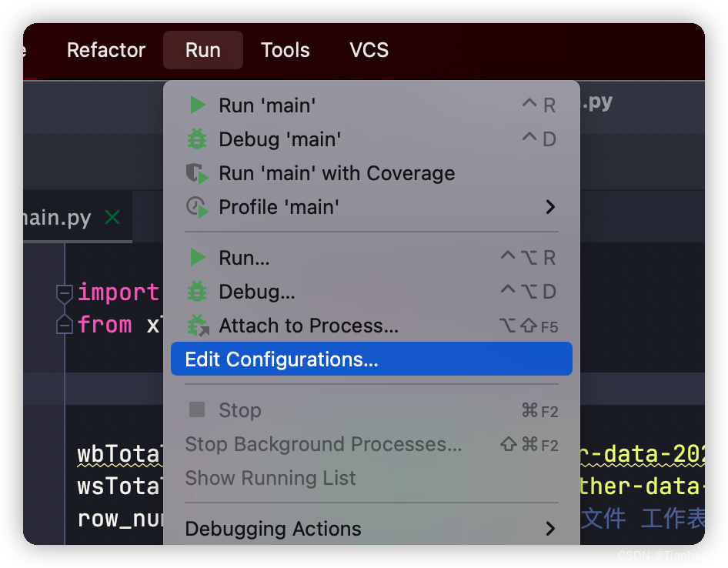Open the Tools menu
Image resolution: width=728 pixels, height=568 pixels.
pos(285,50)
